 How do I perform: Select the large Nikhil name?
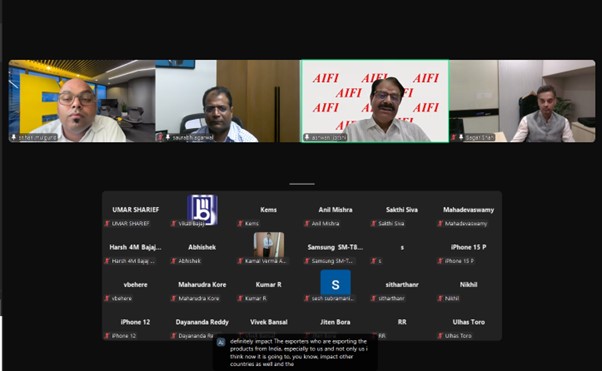pos(468,285)
